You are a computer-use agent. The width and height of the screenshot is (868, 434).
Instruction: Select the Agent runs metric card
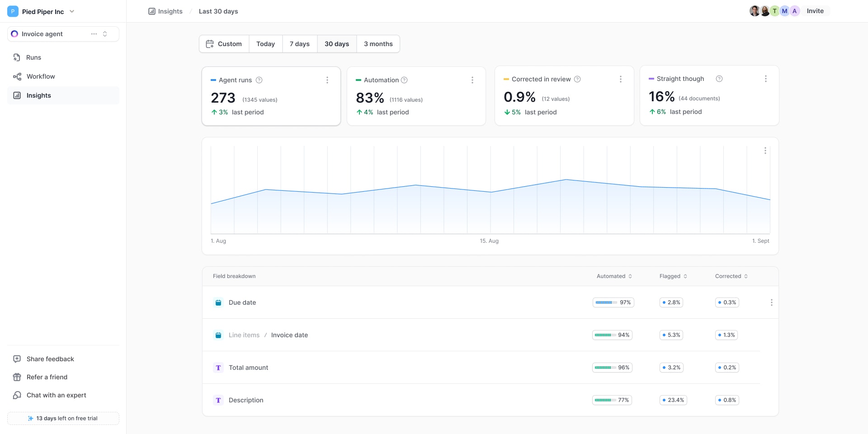pyautogui.click(x=271, y=96)
